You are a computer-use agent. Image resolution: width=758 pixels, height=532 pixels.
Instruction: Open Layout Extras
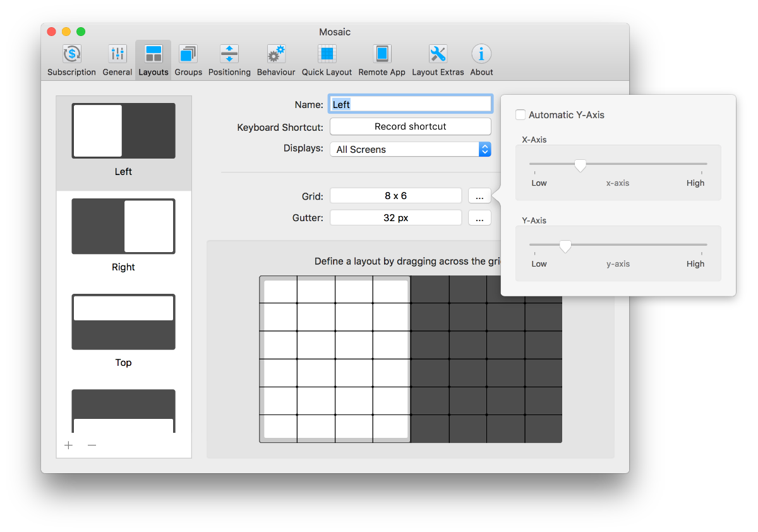438,59
